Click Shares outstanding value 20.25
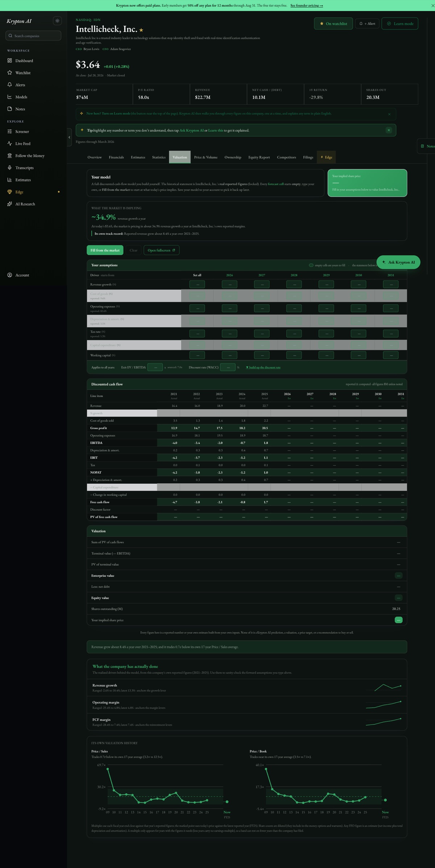The image size is (435, 868). pyautogui.click(x=396, y=609)
